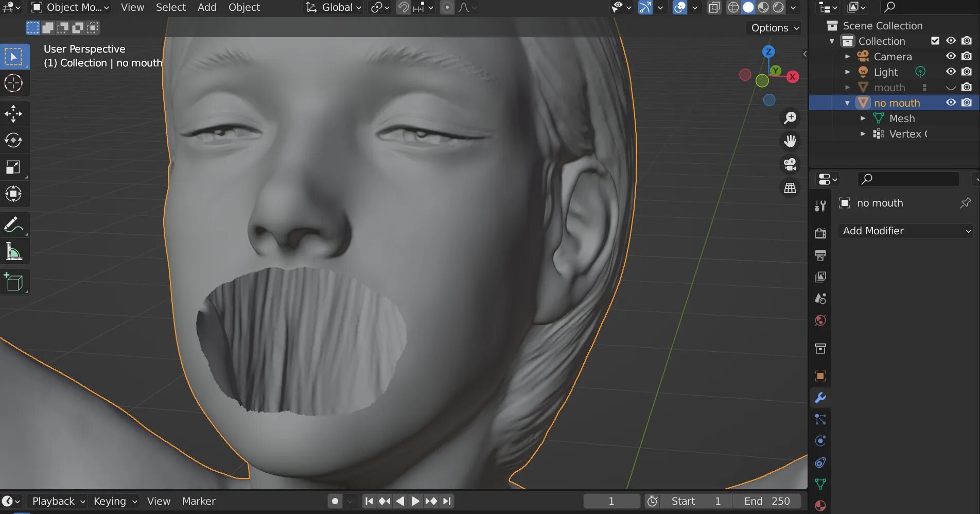
Task: Collapse the no mouth object tree
Action: click(x=848, y=103)
